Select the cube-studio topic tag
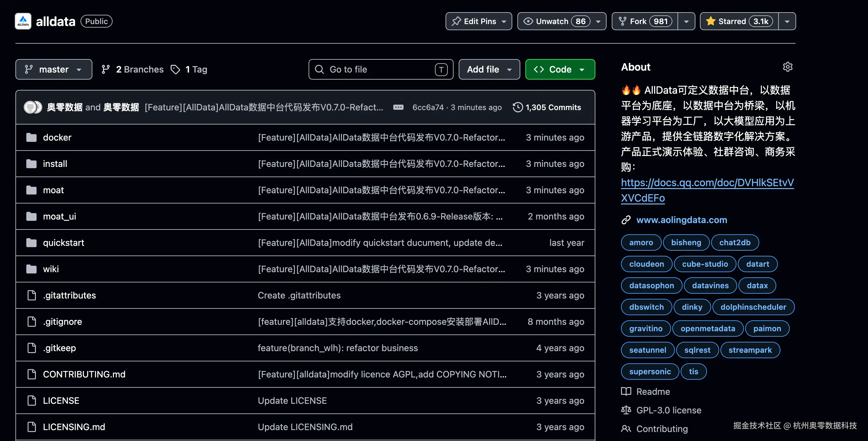Image resolution: width=868 pixels, height=441 pixels. tap(705, 264)
